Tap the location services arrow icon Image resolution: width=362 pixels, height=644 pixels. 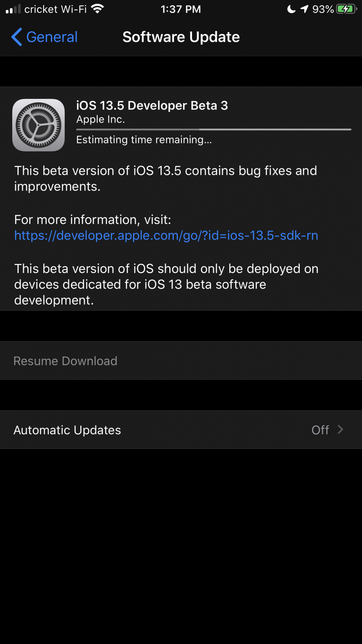(x=304, y=9)
